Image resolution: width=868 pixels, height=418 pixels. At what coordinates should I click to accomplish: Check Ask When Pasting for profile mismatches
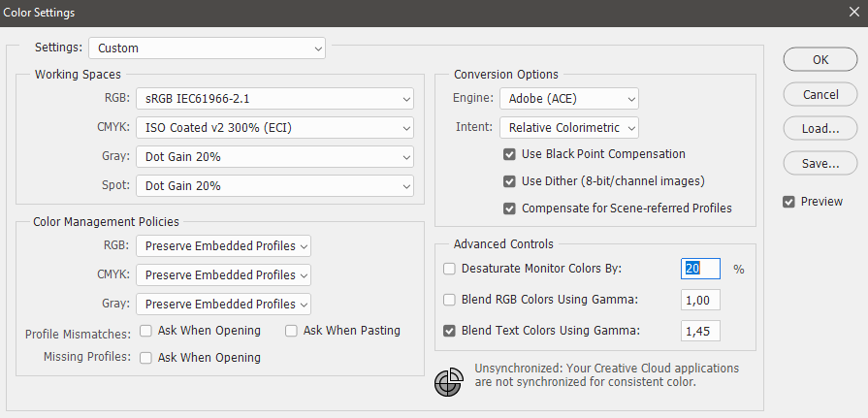[x=291, y=331]
